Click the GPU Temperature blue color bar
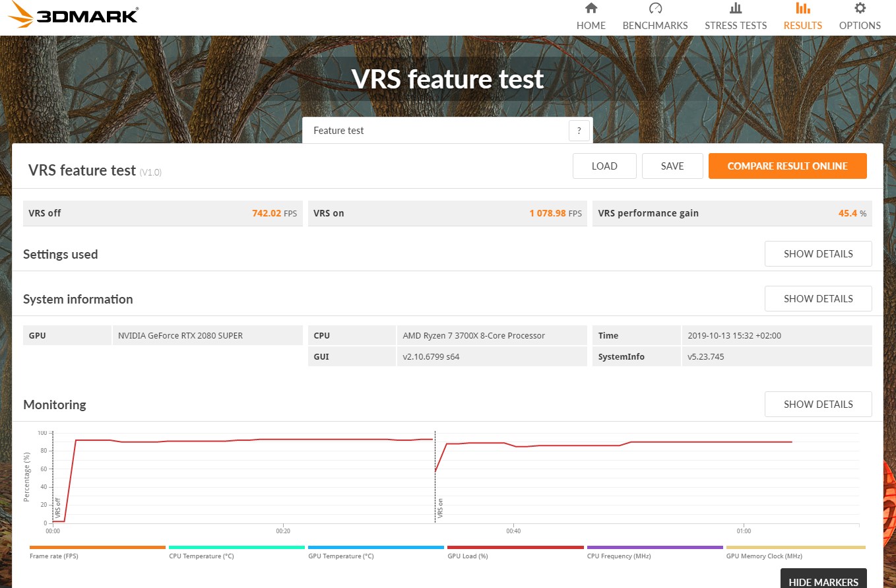This screenshot has height=588, width=896. (x=375, y=547)
